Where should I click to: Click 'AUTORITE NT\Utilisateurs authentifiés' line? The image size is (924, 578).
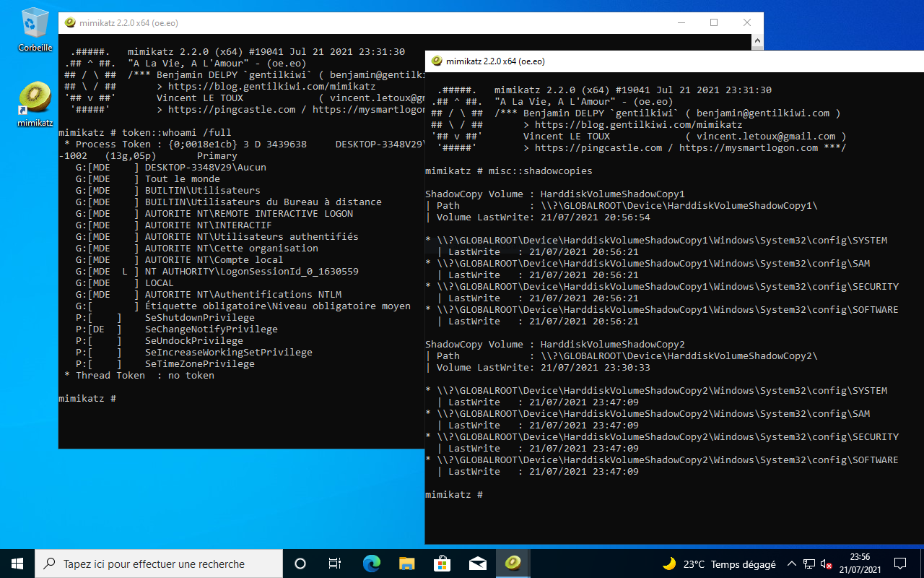pyautogui.click(x=217, y=237)
